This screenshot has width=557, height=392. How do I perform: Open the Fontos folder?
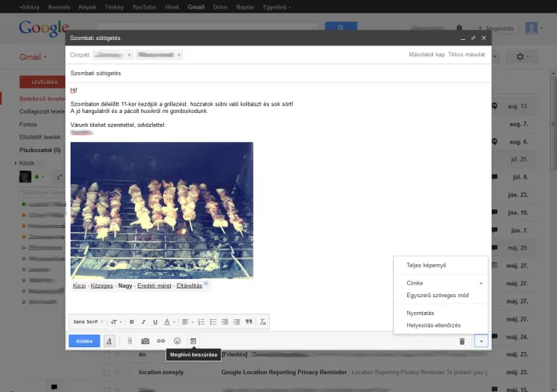tap(28, 125)
